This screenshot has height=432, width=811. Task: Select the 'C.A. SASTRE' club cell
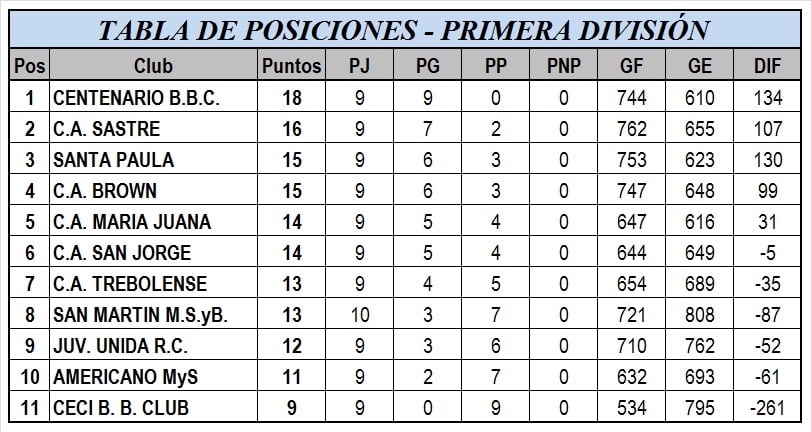(106, 129)
